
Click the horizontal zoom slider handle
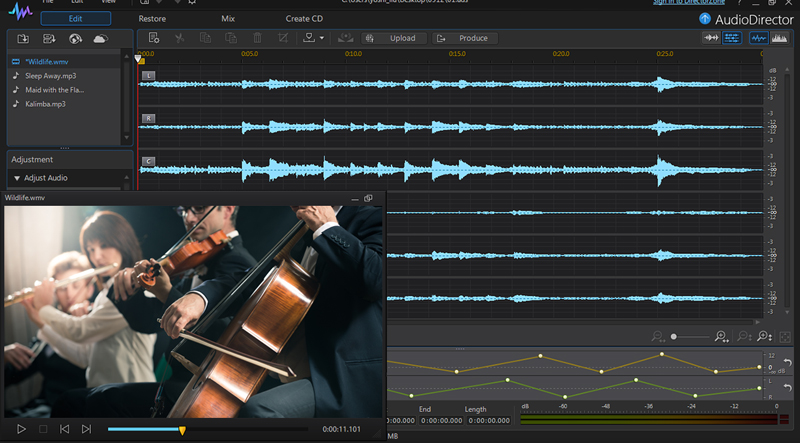pos(673,337)
